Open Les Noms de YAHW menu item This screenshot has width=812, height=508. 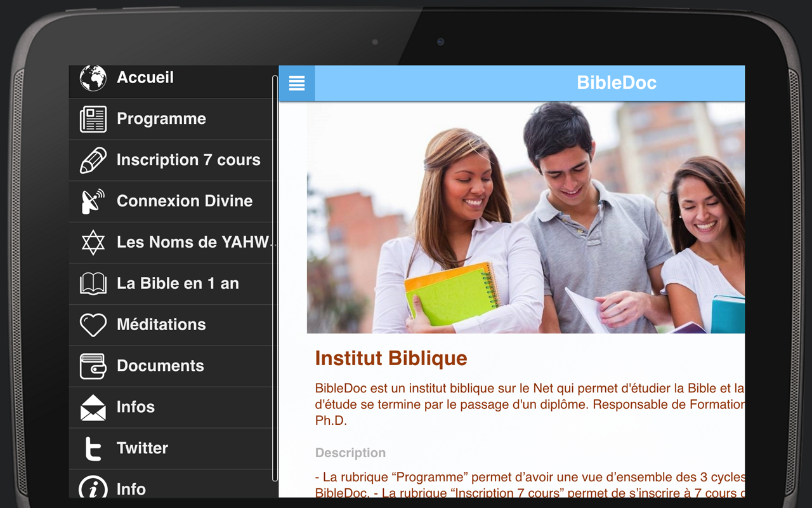pyautogui.click(x=171, y=243)
